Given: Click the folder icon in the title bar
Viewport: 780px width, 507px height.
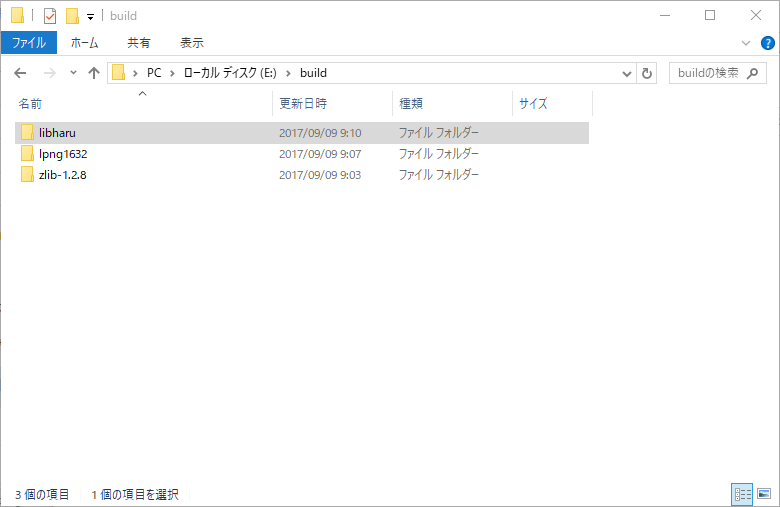Looking at the screenshot, I should pos(17,15).
